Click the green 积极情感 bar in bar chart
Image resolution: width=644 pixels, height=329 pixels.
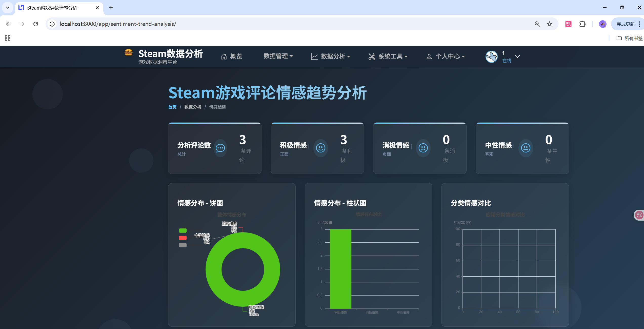pyautogui.click(x=340, y=269)
